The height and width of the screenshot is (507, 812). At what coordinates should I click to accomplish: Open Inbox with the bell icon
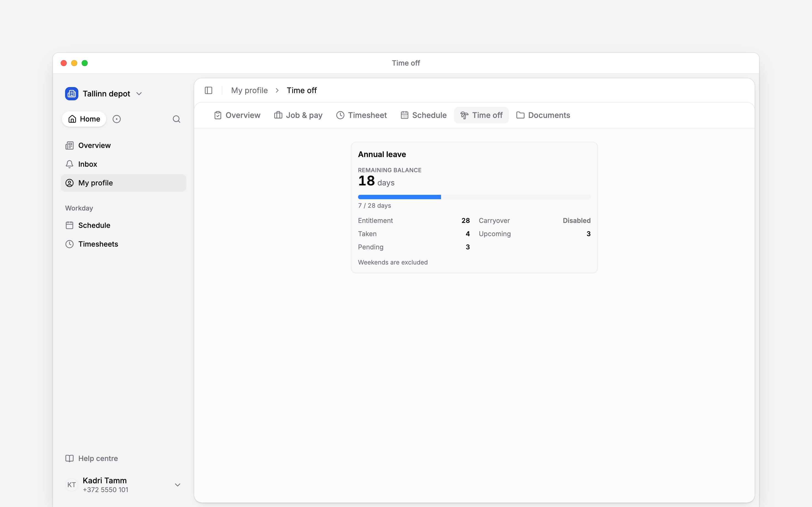pos(70,164)
